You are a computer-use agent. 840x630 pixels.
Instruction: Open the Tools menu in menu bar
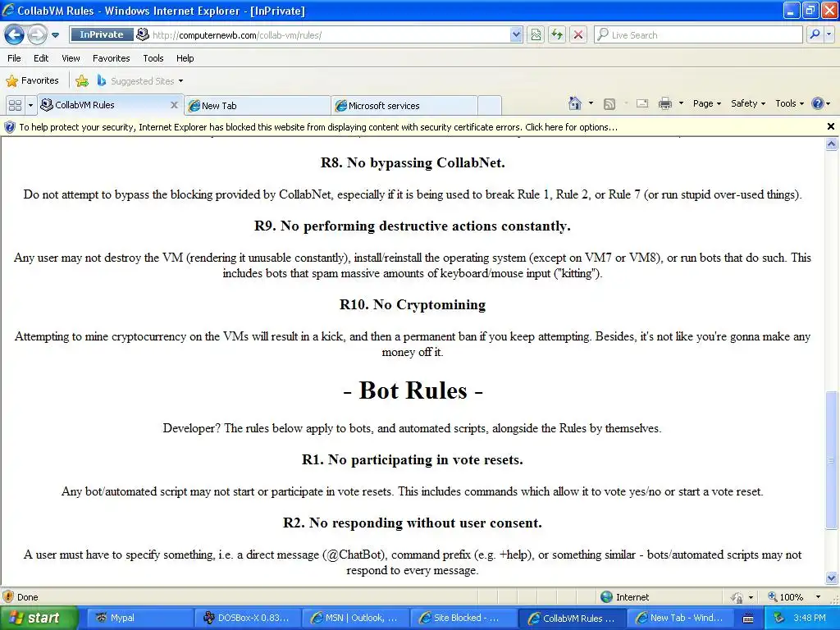(153, 58)
